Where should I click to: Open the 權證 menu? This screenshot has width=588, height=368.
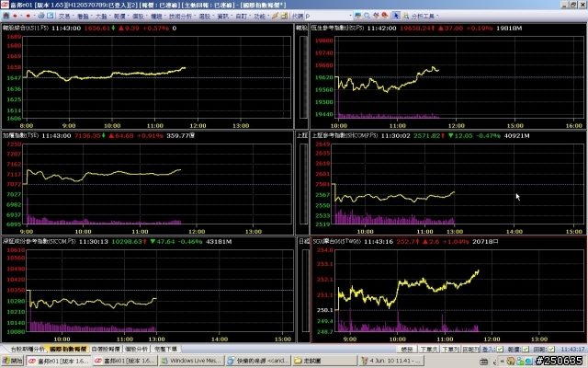(157, 17)
